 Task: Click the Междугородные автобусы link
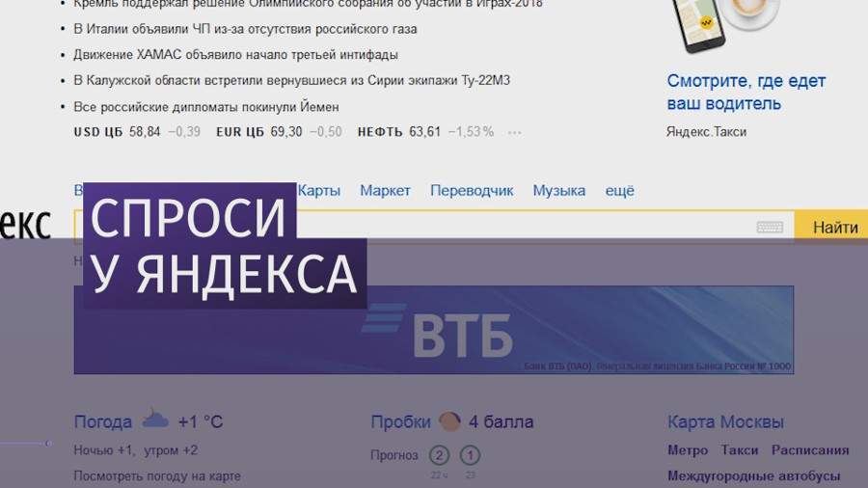[x=753, y=475]
